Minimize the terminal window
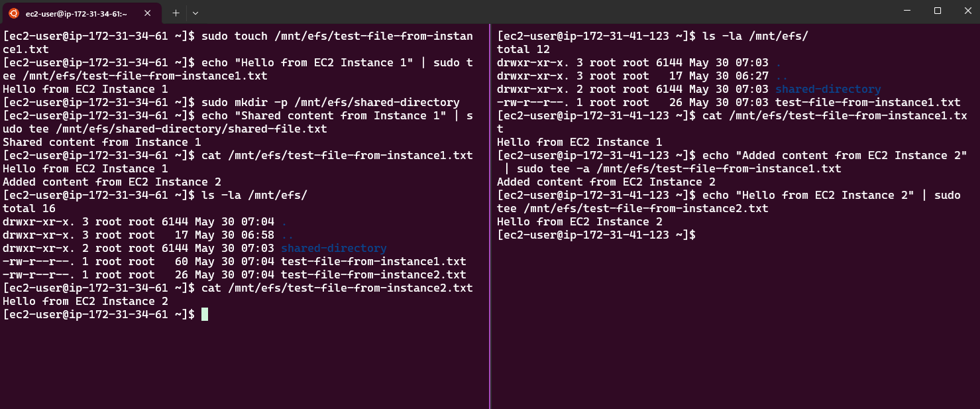The image size is (980, 409). pos(906,11)
